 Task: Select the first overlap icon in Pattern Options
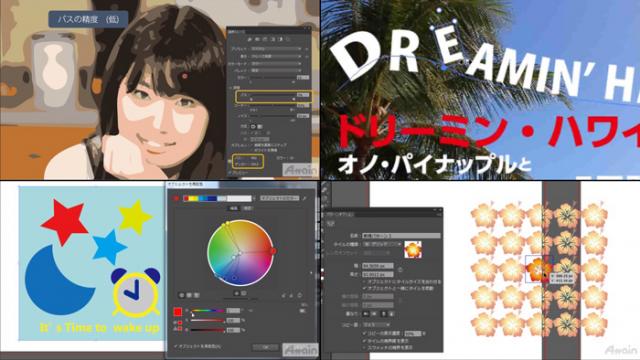click(x=366, y=314)
